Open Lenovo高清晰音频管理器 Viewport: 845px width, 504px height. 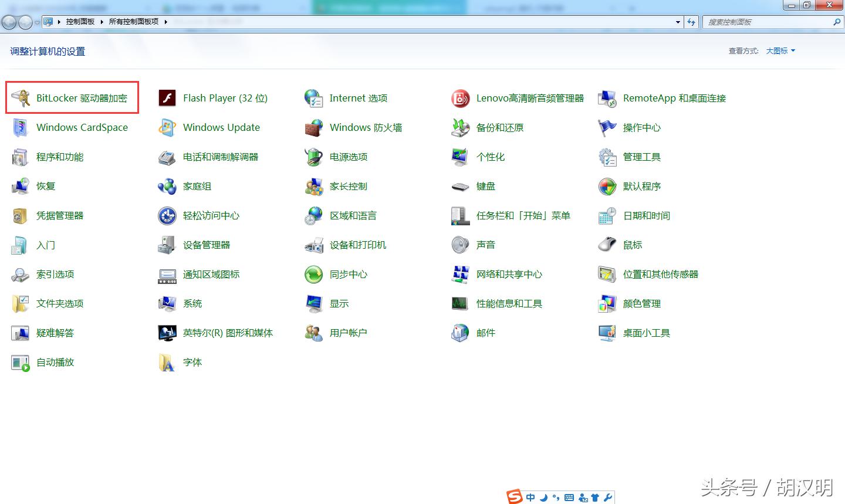point(530,98)
